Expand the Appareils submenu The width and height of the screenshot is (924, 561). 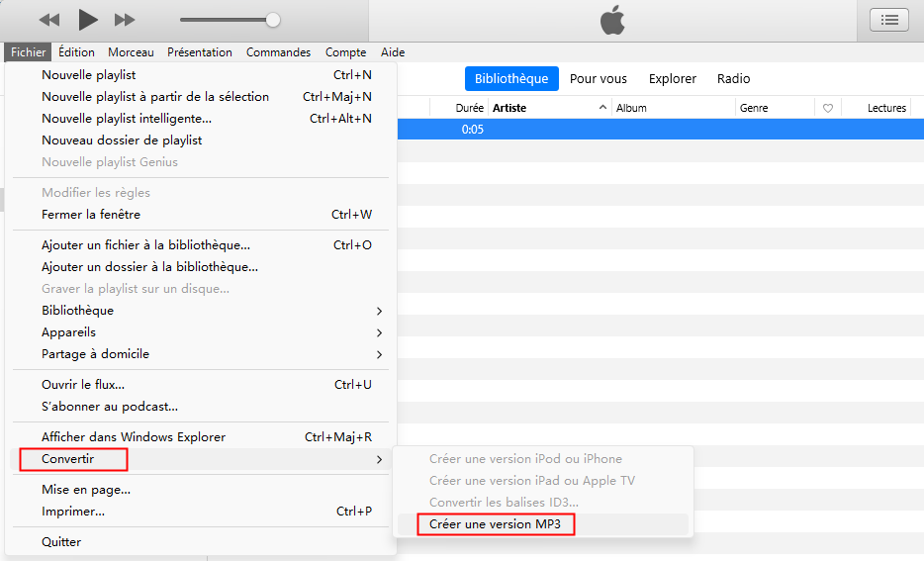point(201,332)
